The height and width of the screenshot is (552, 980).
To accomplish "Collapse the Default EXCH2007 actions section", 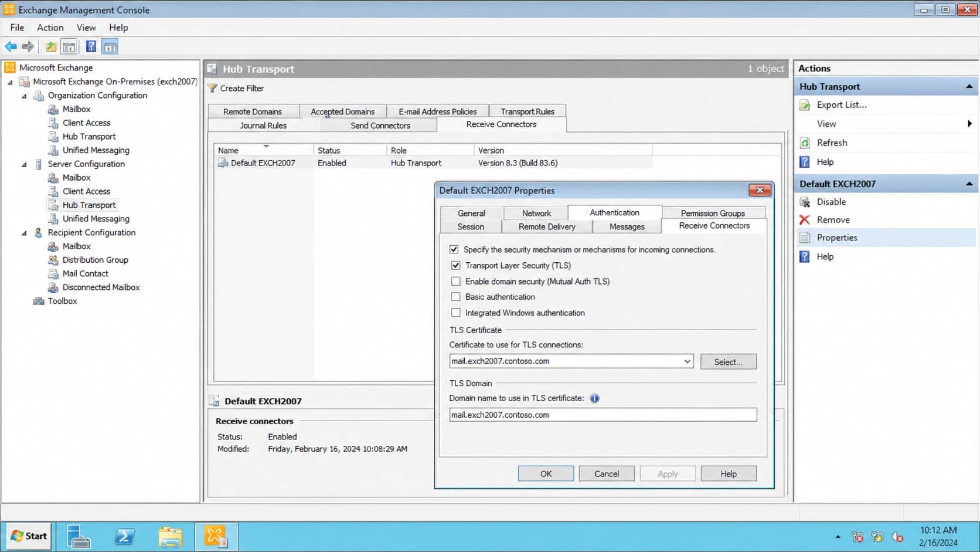I will pos(969,184).
